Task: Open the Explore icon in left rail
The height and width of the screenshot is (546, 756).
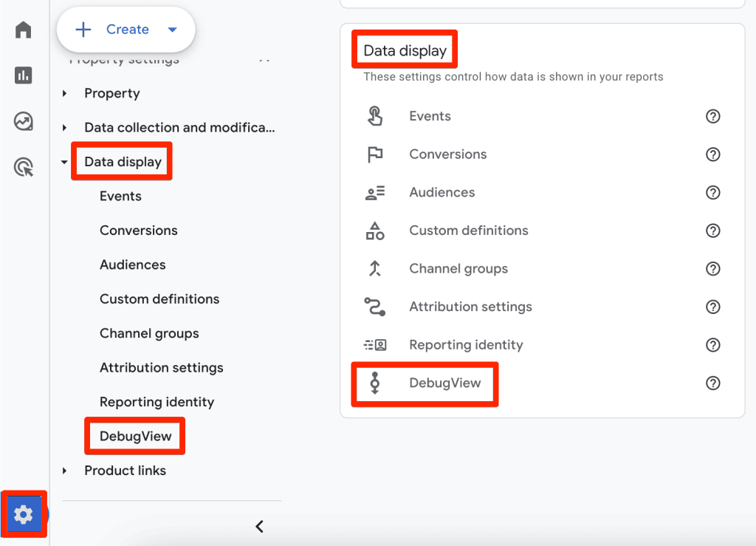Action: [x=24, y=121]
